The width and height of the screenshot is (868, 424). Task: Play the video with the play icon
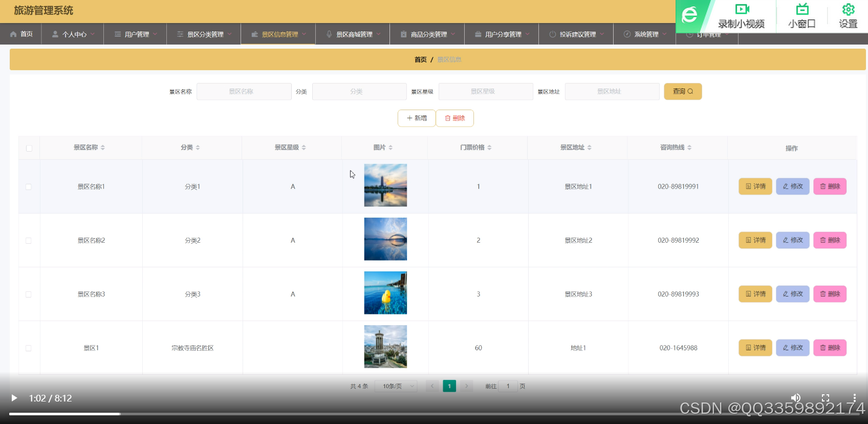click(14, 398)
